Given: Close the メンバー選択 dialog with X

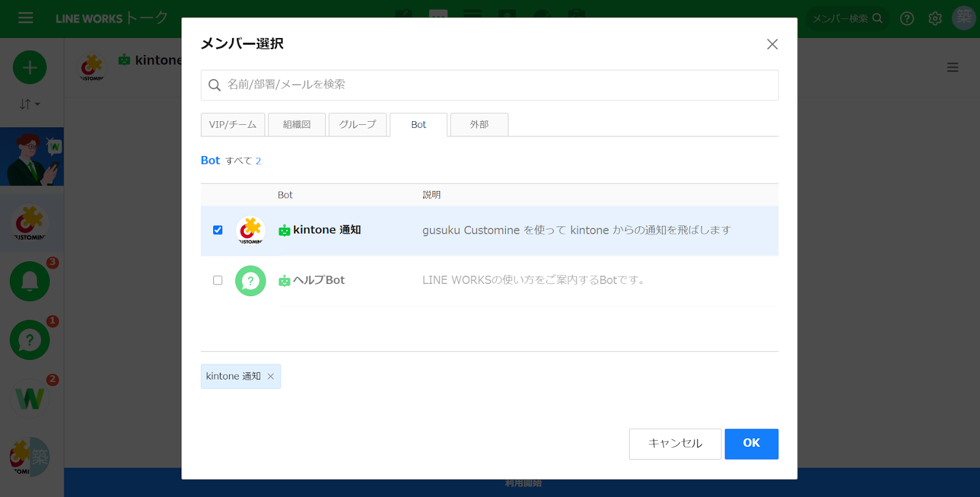Looking at the screenshot, I should pos(772,44).
